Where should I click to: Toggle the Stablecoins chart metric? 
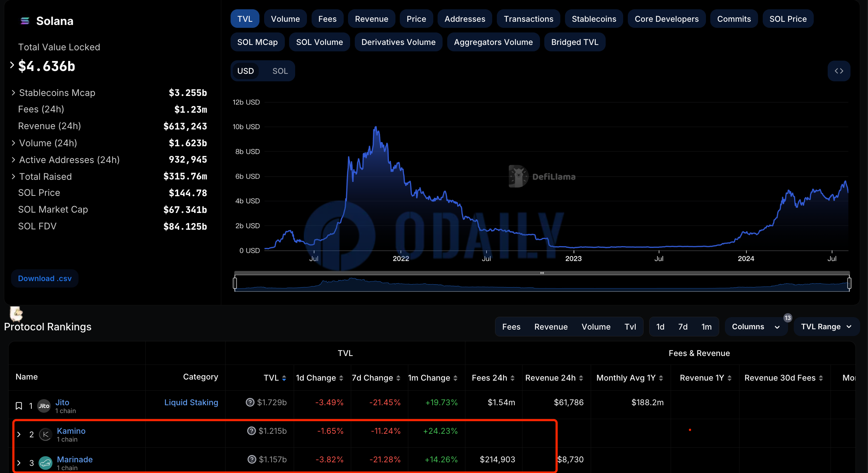(x=594, y=19)
